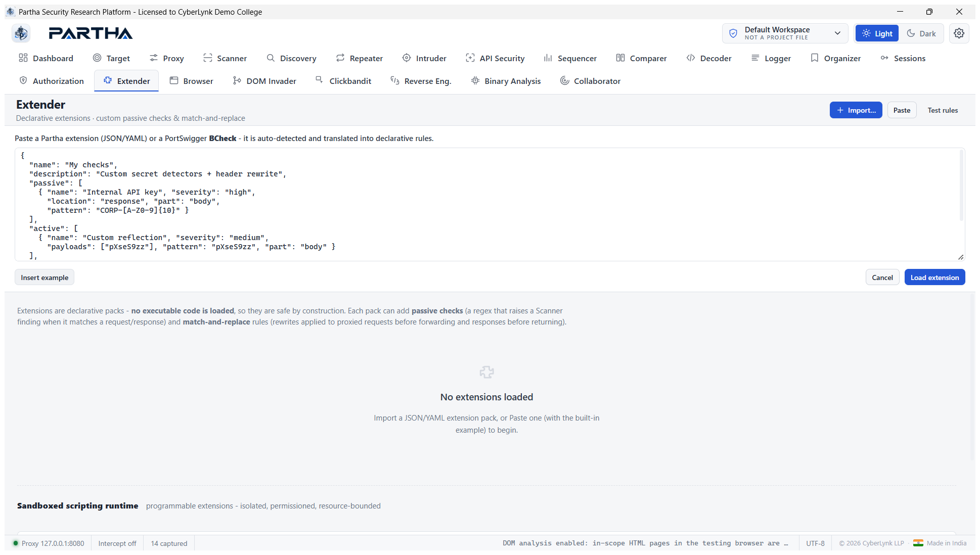Click 'Sandboxed scripting runtime' heading
Image resolution: width=980 pixels, height=555 pixels.
point(77,505)
